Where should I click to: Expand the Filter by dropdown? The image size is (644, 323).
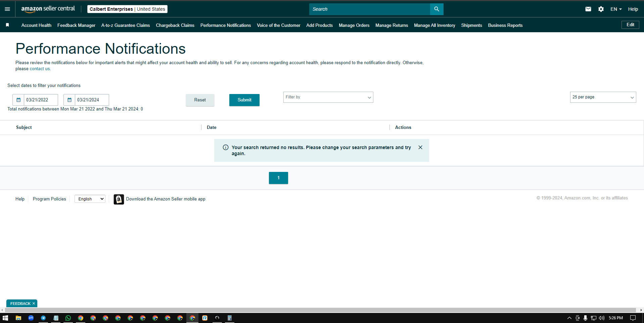pos(328,97)
